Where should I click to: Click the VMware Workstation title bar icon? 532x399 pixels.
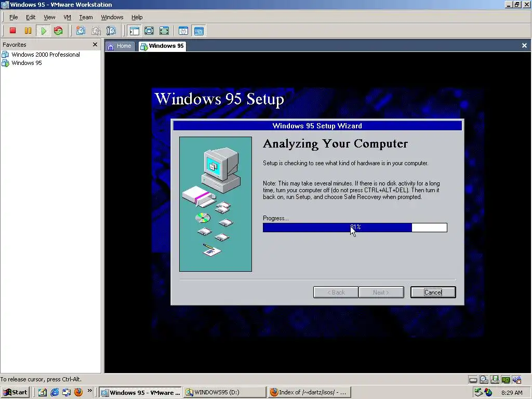[5, 4]
